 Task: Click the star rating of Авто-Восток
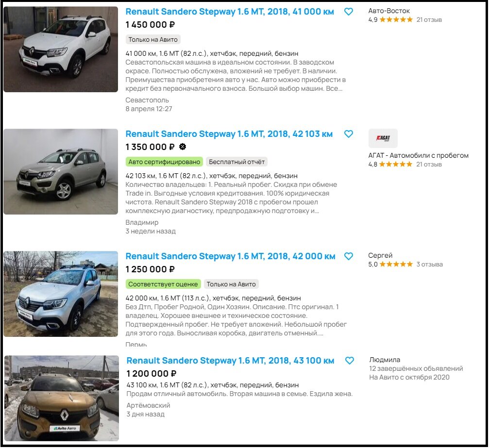tap(396, 19)
